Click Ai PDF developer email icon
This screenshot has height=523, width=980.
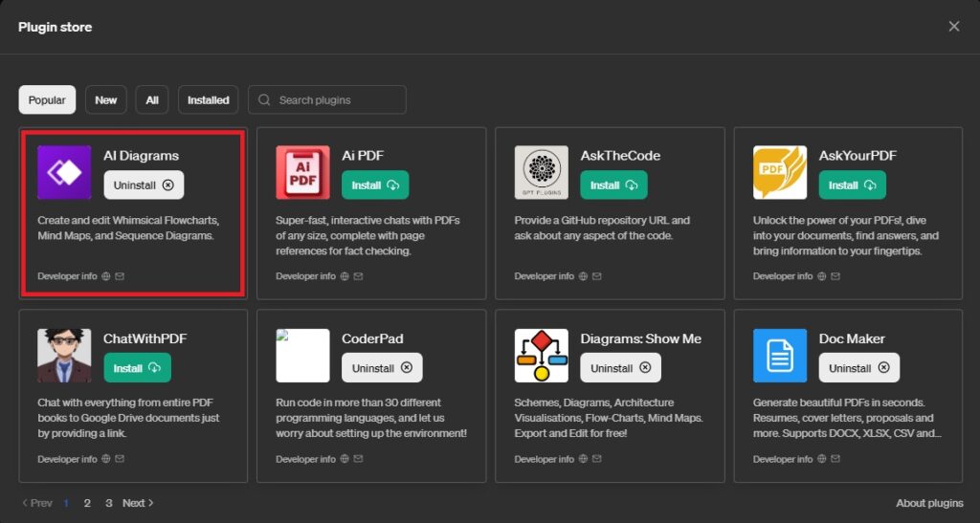pyautogui.click(x=358, y=276)
